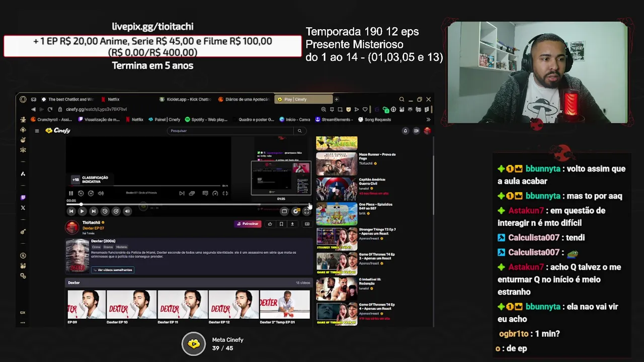The width and height of the screenshot is (644, 362).
Task: Click the upload video camera icon
Action: 416,131
